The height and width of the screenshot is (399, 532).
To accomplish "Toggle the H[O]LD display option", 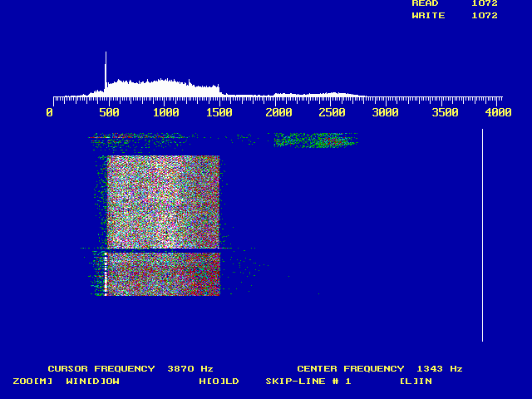I will click(219, 382).
